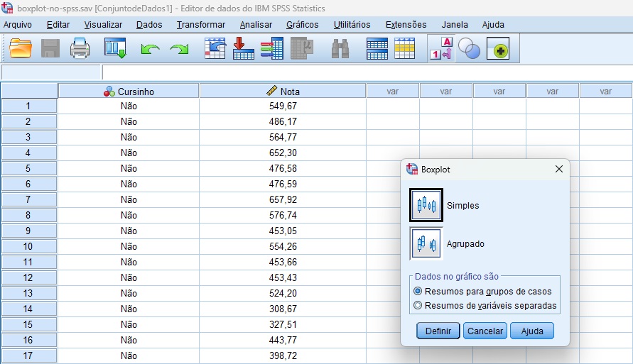Image resolution: width=633 pixels, height=364 pixels.
Task: Click the Save file floppy icon
Action: point(50,48)
